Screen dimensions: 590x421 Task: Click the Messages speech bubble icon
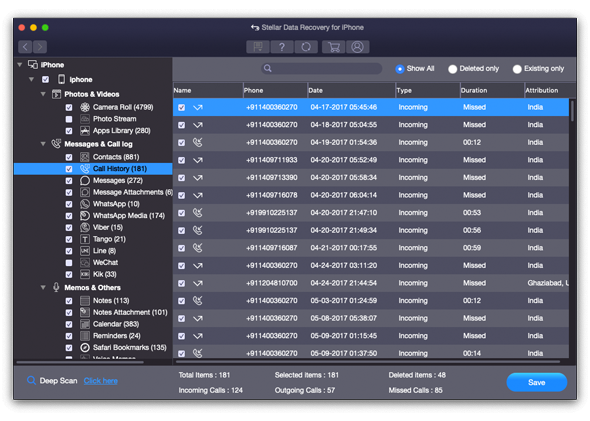[x=85, y=180]
